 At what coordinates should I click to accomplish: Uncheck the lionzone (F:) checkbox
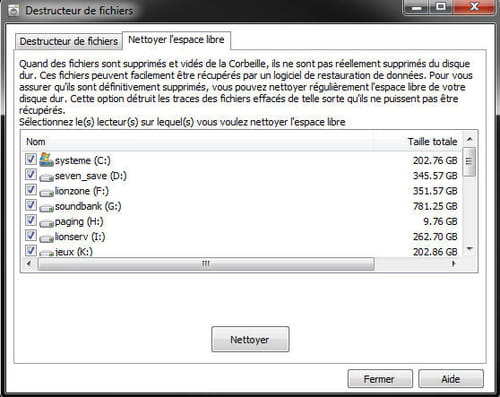(31, 190)
